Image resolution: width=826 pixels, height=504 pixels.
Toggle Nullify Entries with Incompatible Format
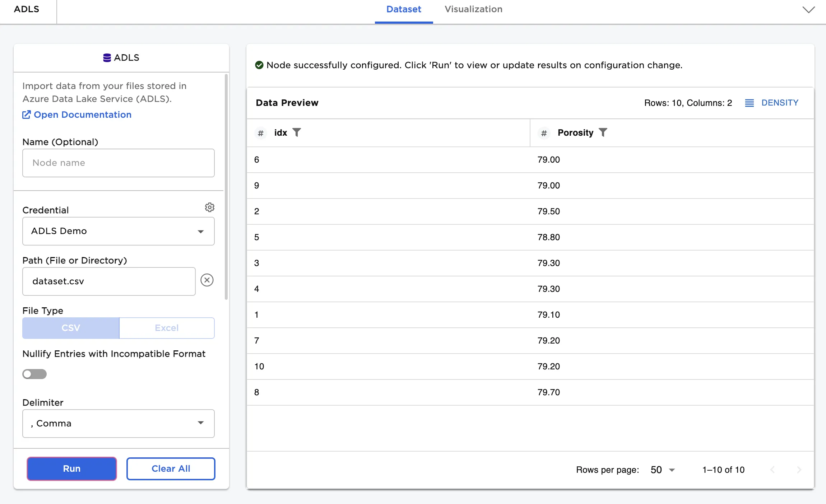point(34,374)
